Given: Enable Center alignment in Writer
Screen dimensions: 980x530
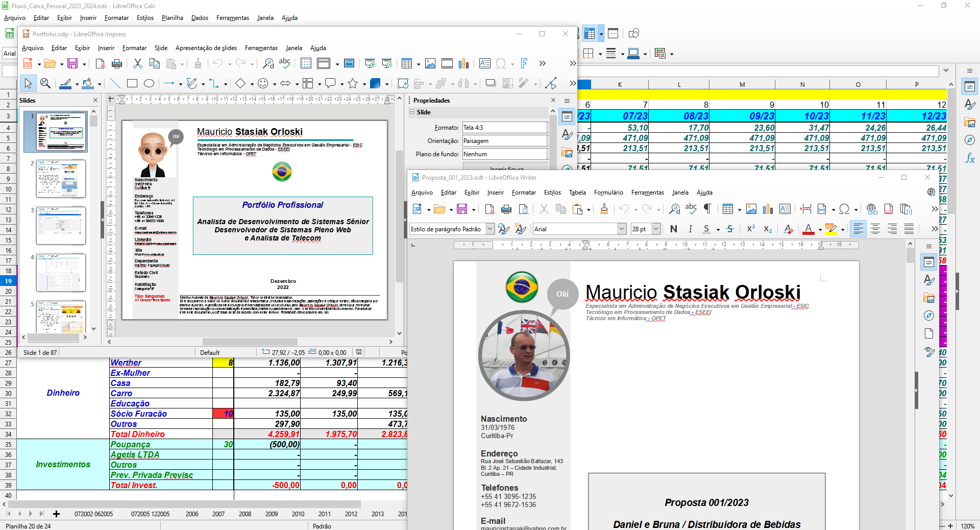Looking at the screenshot, I should pos(875,229).
